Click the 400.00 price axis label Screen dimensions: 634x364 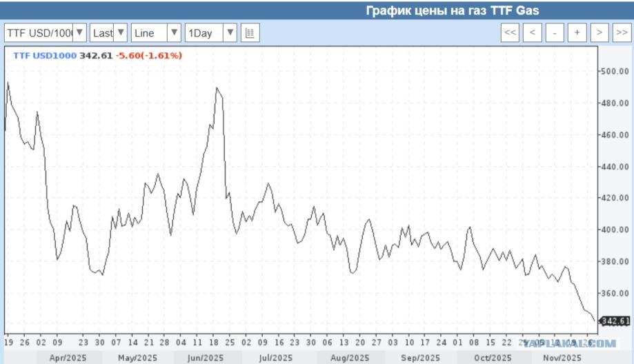615,230
